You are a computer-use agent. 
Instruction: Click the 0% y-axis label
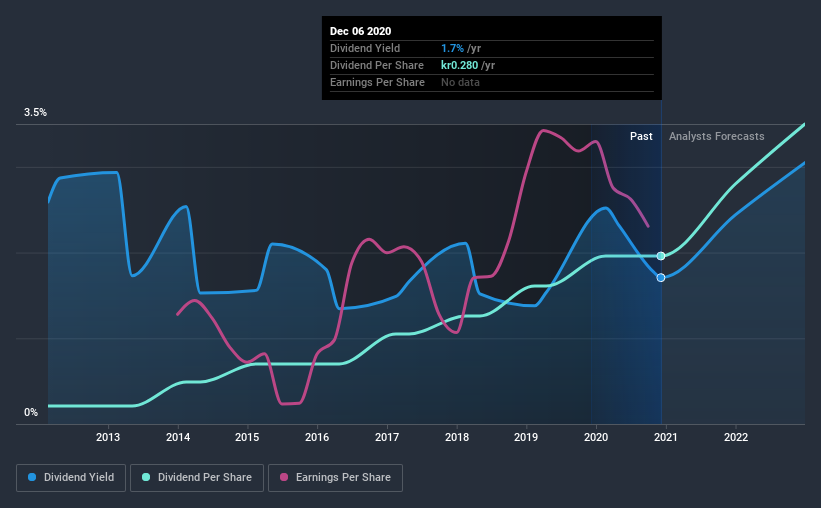coord(31,413)
